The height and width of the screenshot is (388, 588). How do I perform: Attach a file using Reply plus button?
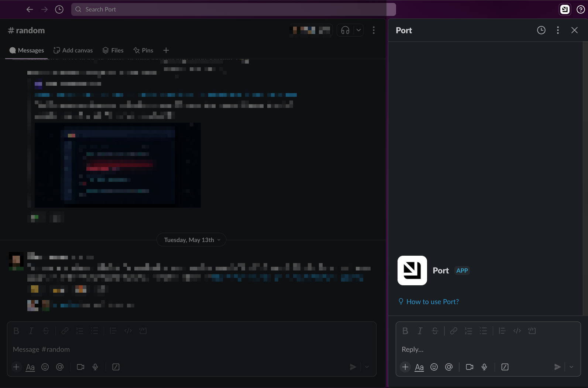pos(405,367)
